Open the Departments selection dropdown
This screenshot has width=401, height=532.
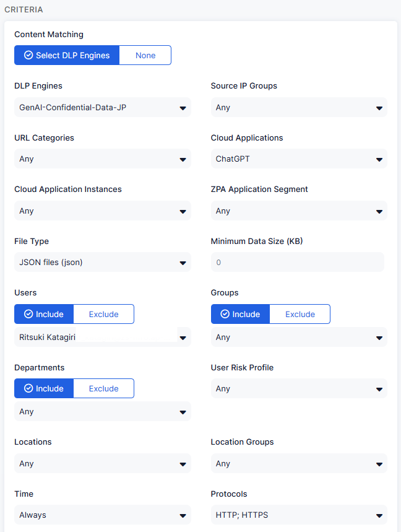coord(103,412)
